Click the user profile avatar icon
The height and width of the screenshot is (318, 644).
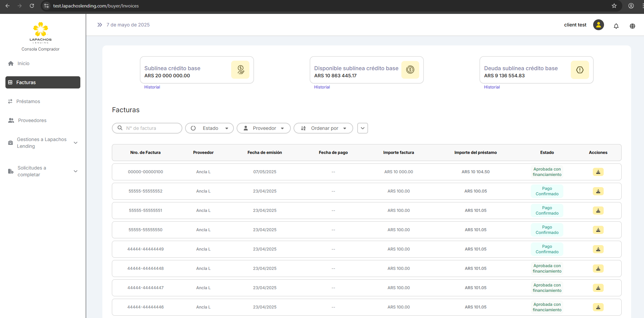(598, 25)
